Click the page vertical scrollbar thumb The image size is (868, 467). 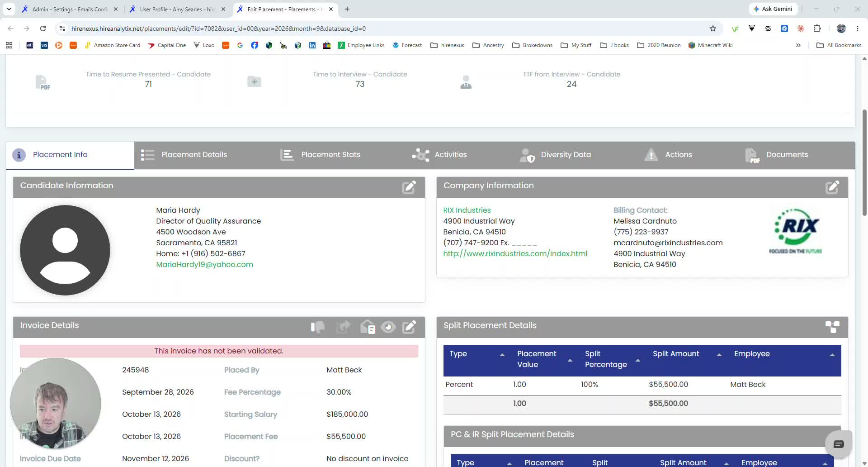[x=864, y=163]
